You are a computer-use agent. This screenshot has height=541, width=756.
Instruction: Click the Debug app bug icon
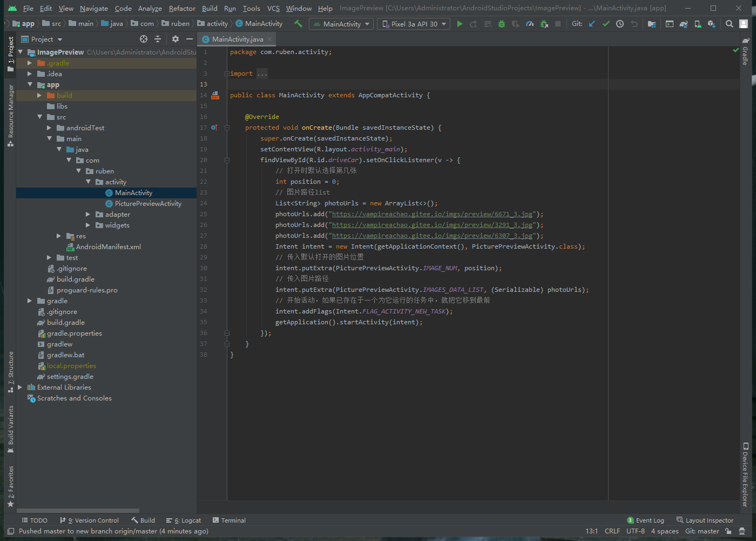coord(502,24)
